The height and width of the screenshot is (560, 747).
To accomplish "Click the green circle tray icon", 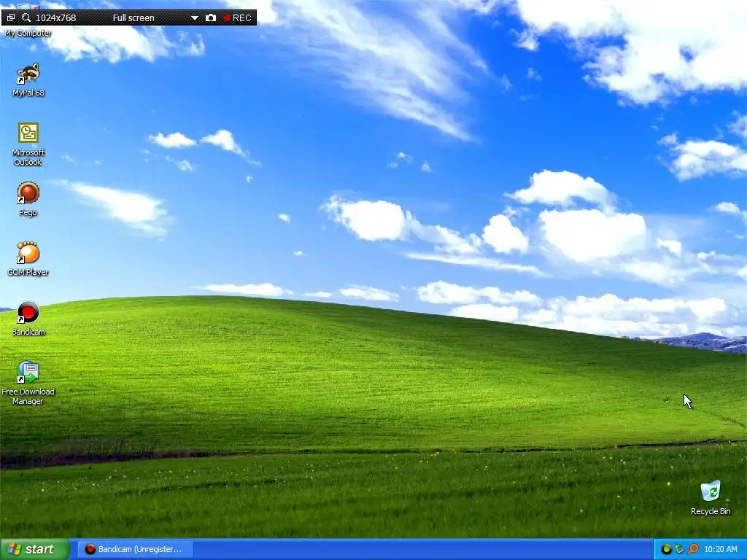I will tap(667, 549).
